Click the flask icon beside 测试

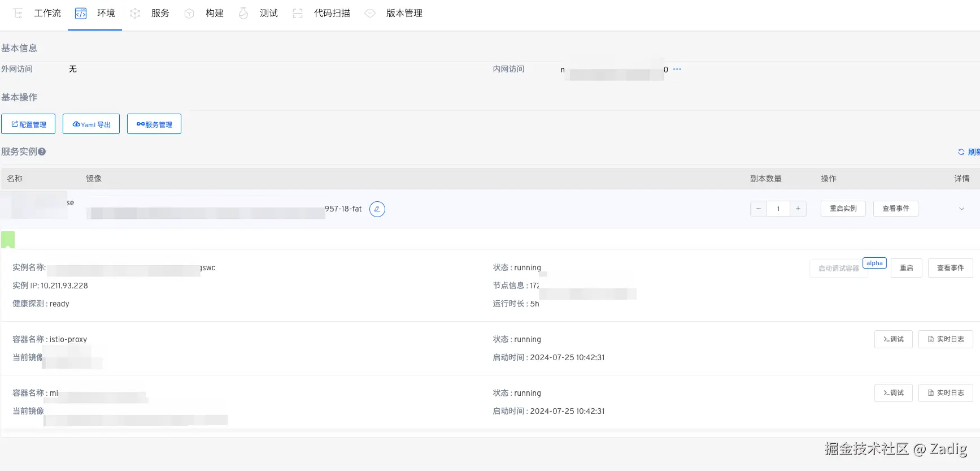[243, 14]
